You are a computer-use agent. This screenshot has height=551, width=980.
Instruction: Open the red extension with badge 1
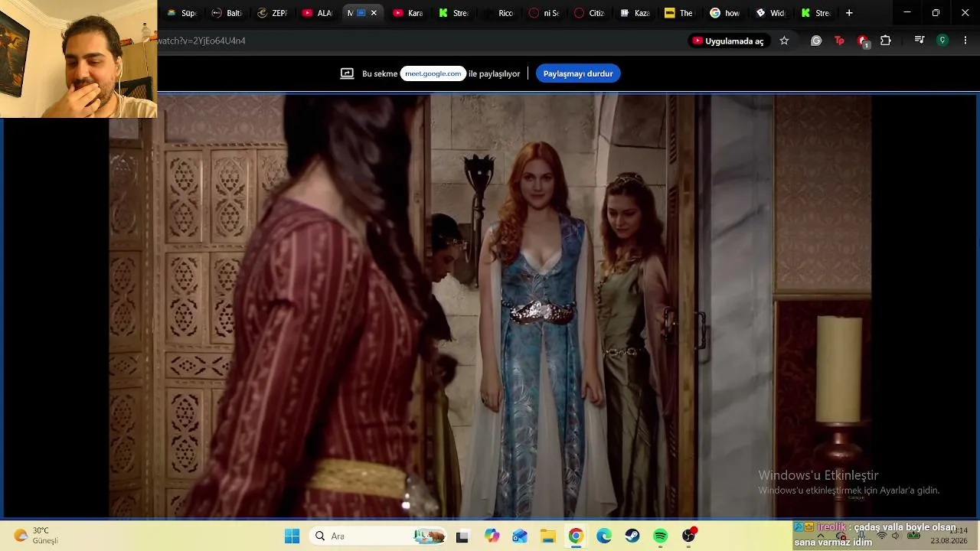click(863, 41)
